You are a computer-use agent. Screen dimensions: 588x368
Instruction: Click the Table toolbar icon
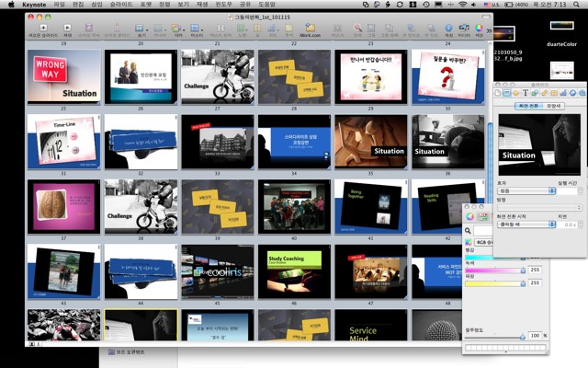(x=257, y=29)
